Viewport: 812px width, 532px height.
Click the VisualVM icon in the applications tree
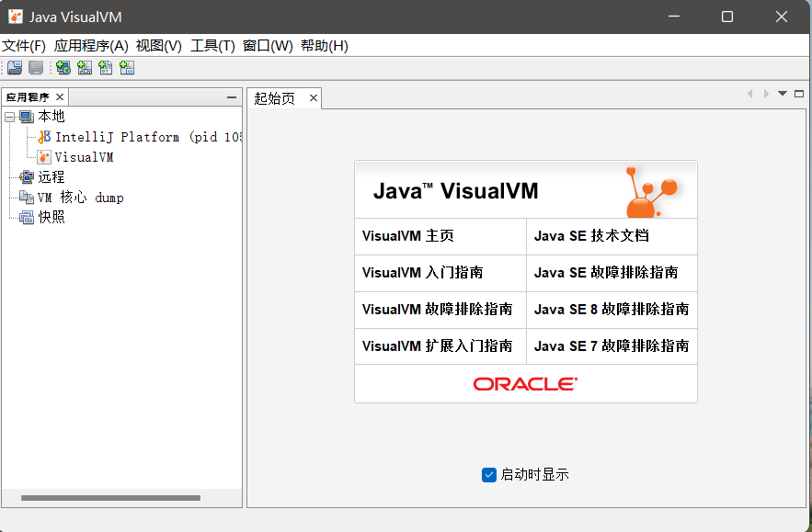[x=44, y=157]
